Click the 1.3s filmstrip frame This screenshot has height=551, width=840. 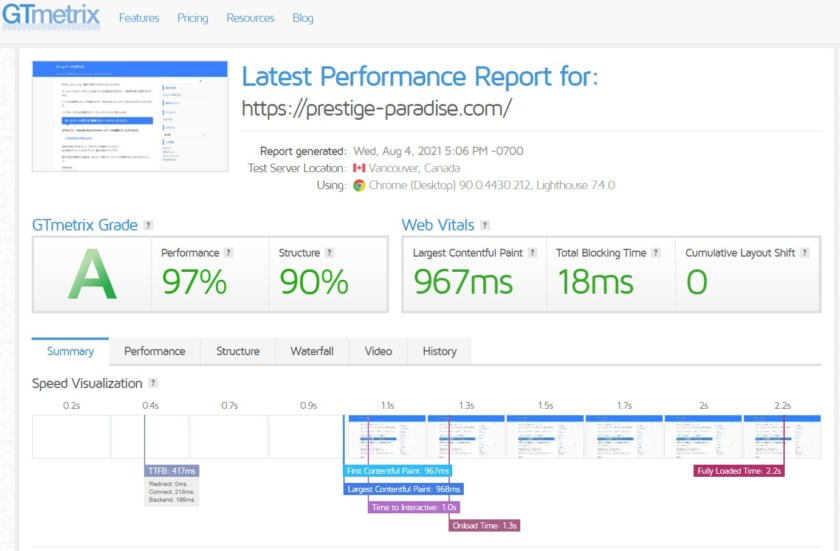point(466,436)
